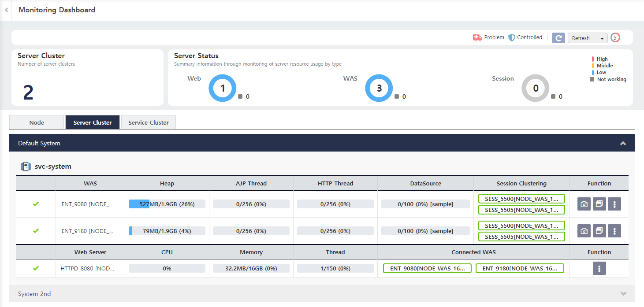
Task: Click the camera snapshot icon for ENT_9080
Action: 584,203
